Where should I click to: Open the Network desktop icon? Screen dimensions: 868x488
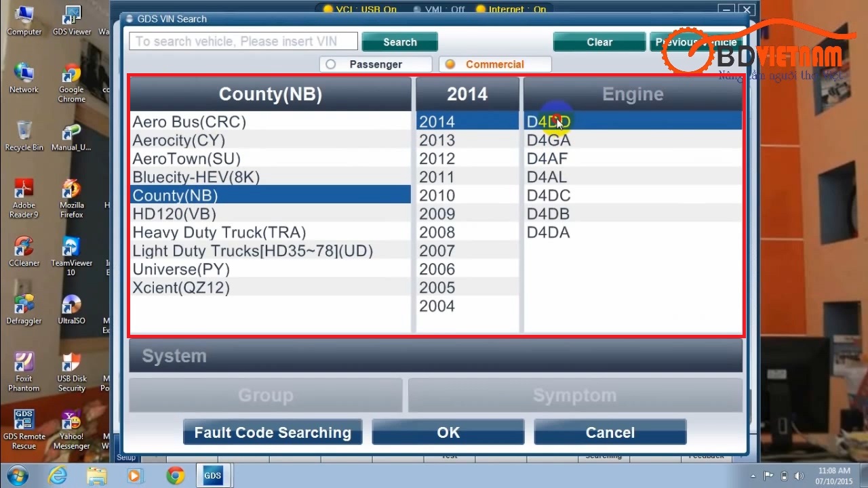point(24,78)
